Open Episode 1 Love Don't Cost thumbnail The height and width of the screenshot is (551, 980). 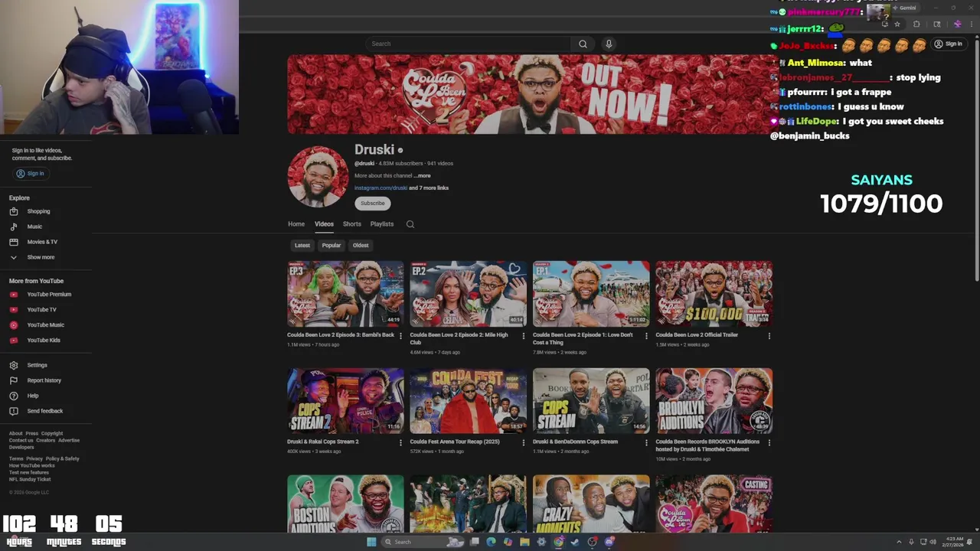point(591,294)
